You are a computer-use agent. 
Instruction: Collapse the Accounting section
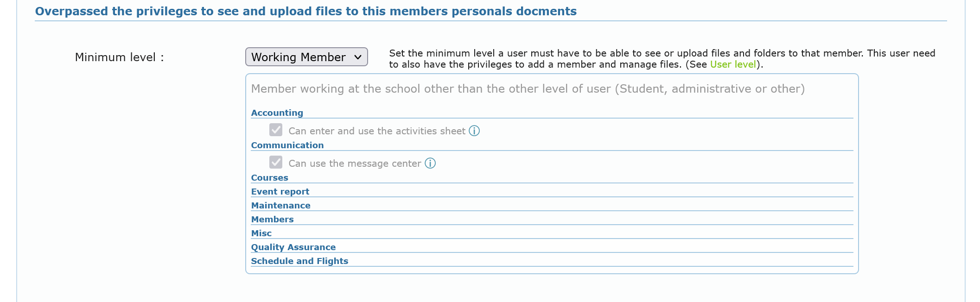point(277,113)
